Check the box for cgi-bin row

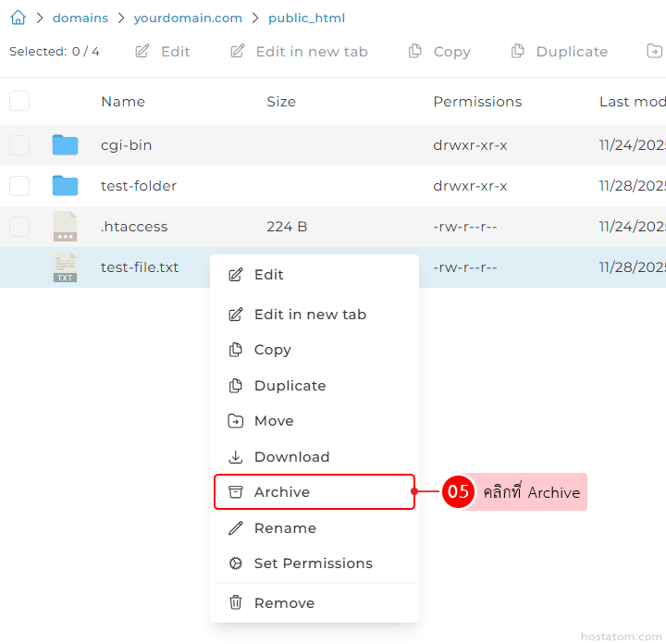click(19, 145)
